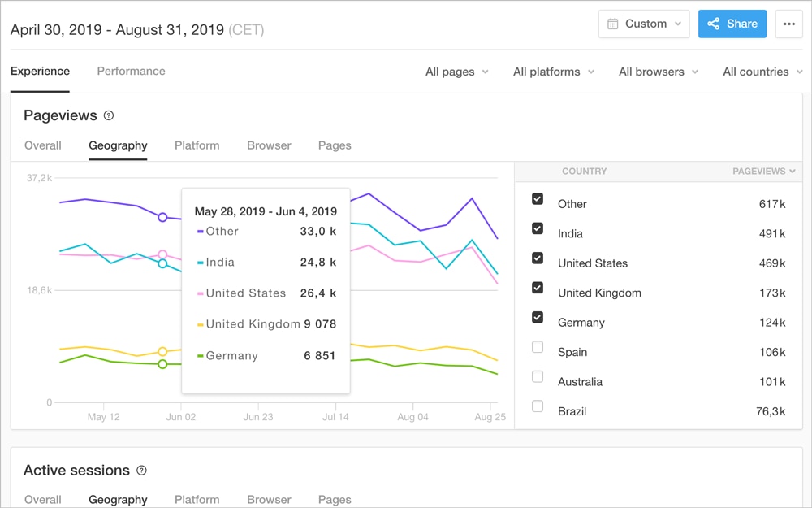Open the All platforms dropdown
Image resolution: width=812 pixels, height=508 pixels.
pos(553,72)
